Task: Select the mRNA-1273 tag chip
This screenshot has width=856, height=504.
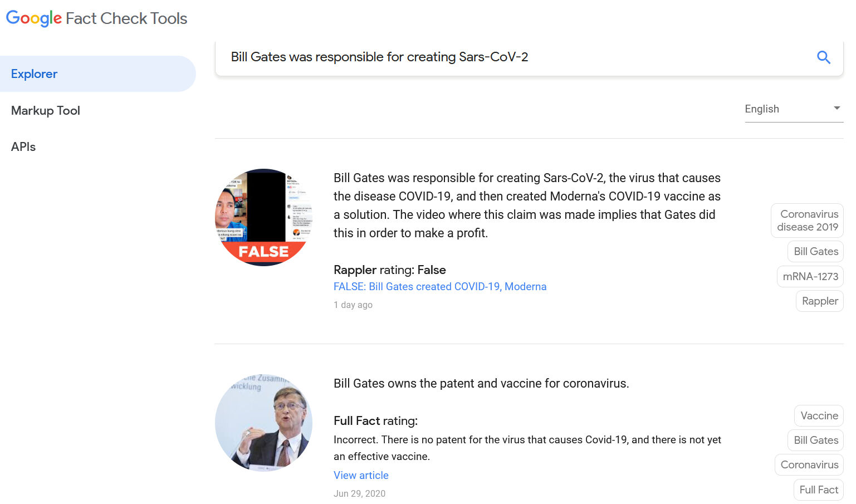Action: (x=810, y=276)
